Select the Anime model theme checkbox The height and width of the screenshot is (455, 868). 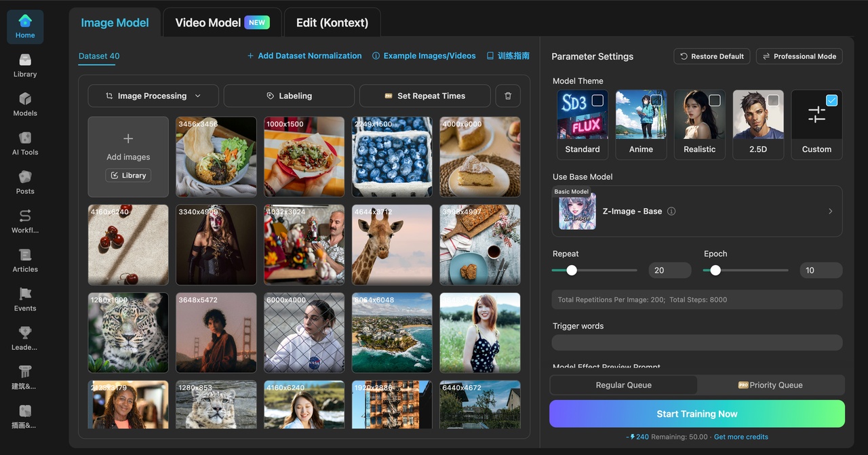(x=656, y=100)
